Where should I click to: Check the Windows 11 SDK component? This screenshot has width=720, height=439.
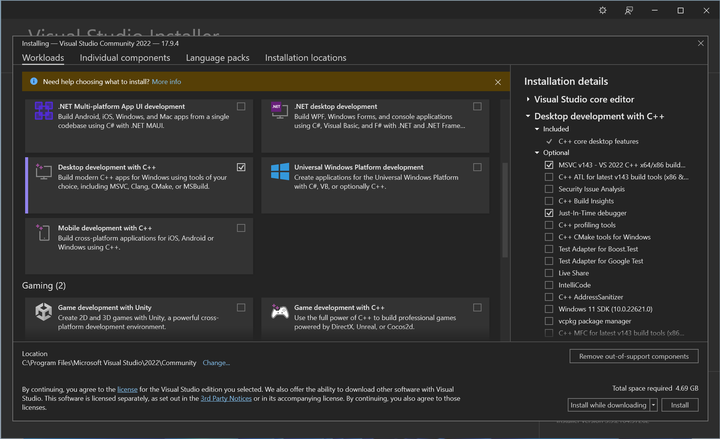(x=549, y=309)
